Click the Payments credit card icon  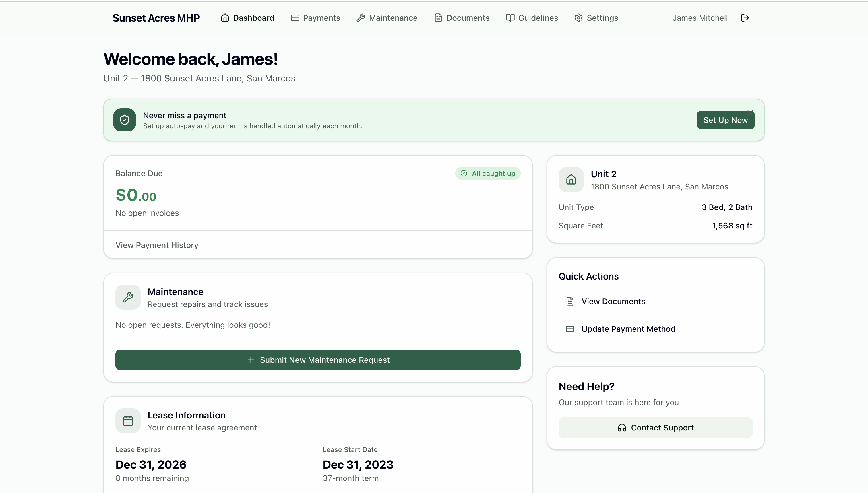tap(294, 18)
